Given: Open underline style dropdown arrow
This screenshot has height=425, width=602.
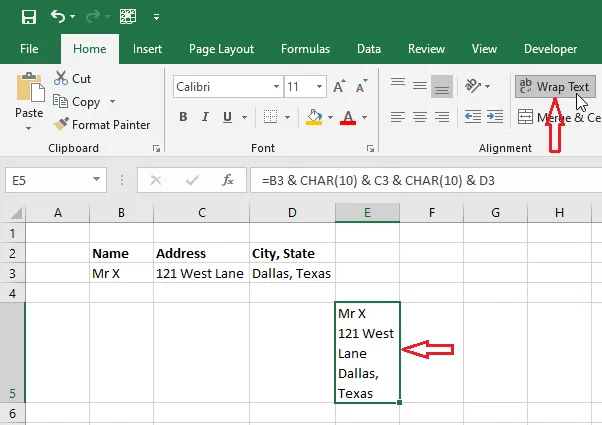Looking at the screenshot, I should pyautogui.click(x=244, y=117).
